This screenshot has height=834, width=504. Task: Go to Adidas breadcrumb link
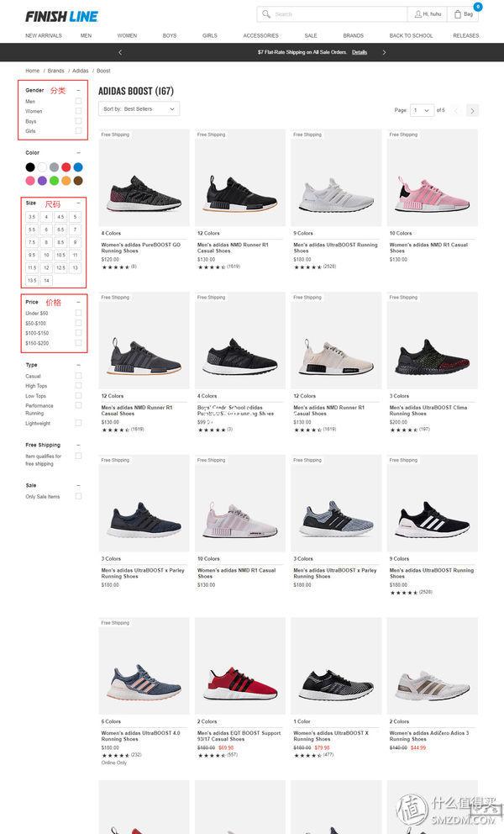coord(81,71)
